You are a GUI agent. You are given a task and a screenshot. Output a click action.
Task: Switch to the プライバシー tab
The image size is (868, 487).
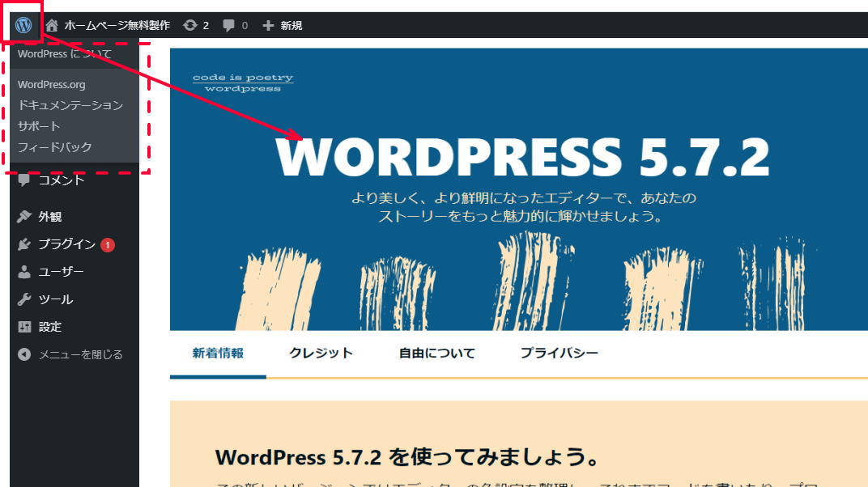[x=560, y=354]
